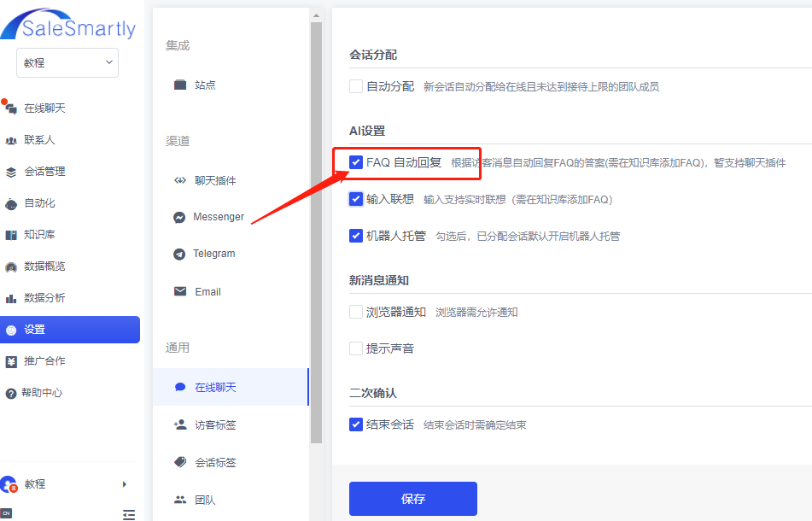The image size is (812, 521).
Task: Select 团队 in settings menu
Action: 231,500
